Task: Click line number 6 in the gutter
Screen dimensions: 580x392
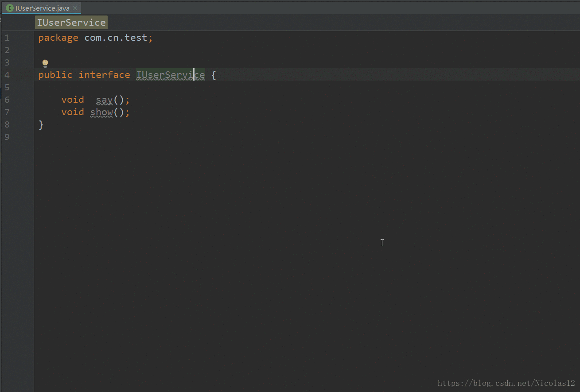Action: click(7, 100)
